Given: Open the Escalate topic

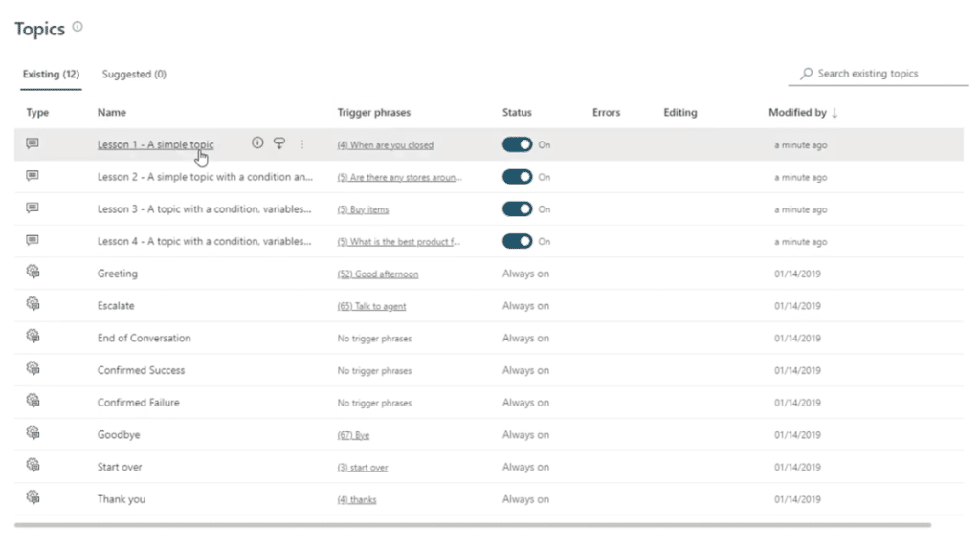Looking at the screenshot, I should [x=116, y=305].
